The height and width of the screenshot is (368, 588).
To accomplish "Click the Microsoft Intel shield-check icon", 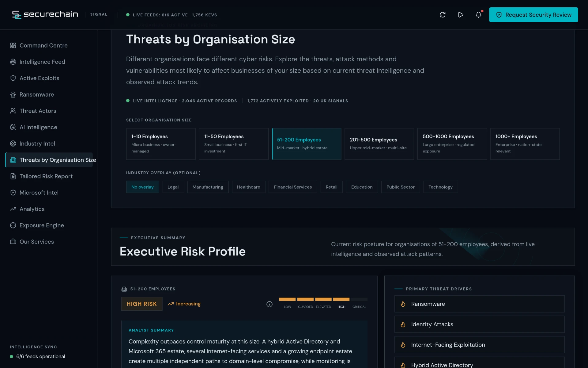I will tap(13, 193).
